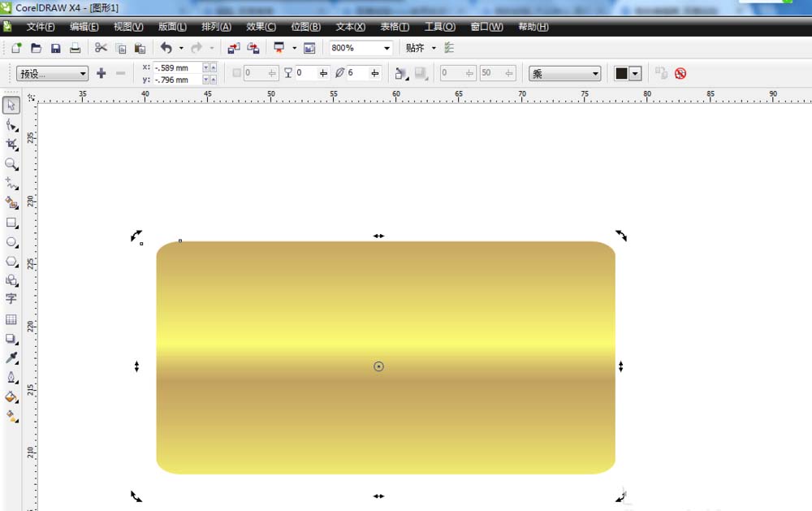Click copy drop shadow properties icon

(x=661, y=73)
